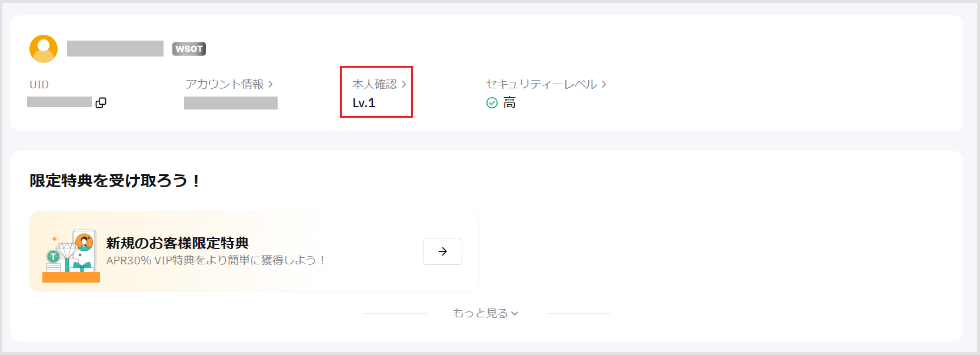The image size is (980, 355).
Task: Click the redacted username next to the avatar
Action: 115,49
